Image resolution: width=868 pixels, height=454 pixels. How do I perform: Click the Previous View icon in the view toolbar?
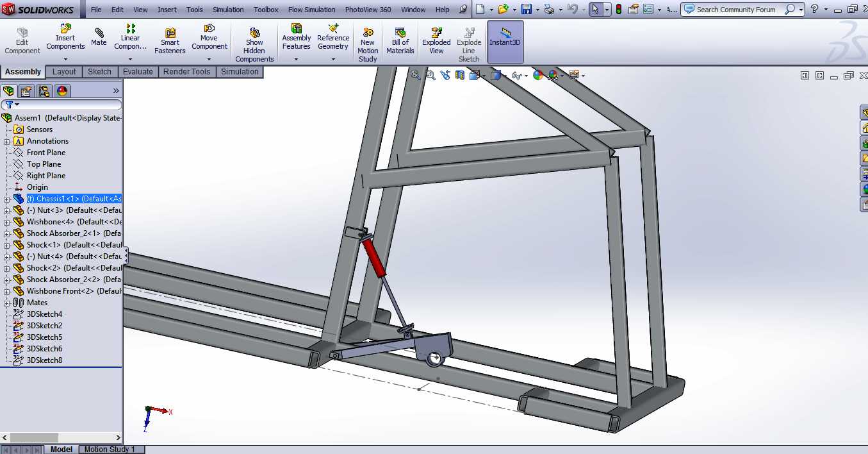pyautogui.click(x=445, y=75)
